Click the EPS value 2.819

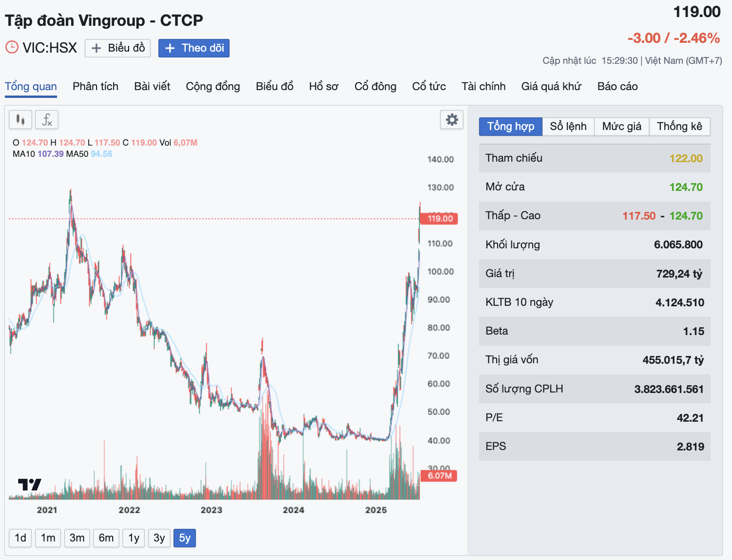click(x=690, y=447)
